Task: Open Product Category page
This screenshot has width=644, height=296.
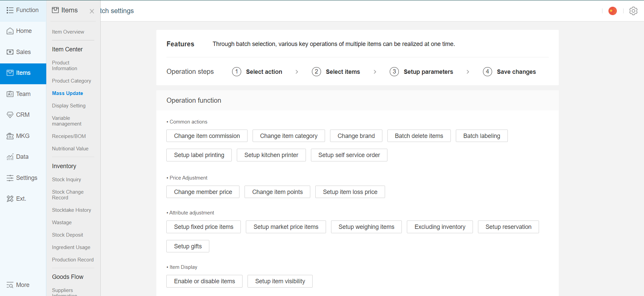Action: [x=71, y=81]
